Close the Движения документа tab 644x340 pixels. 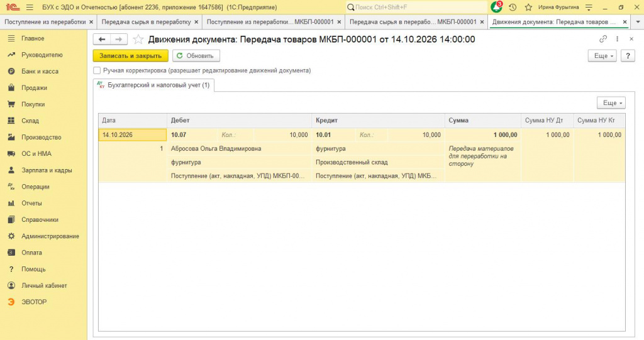[625, 22]
